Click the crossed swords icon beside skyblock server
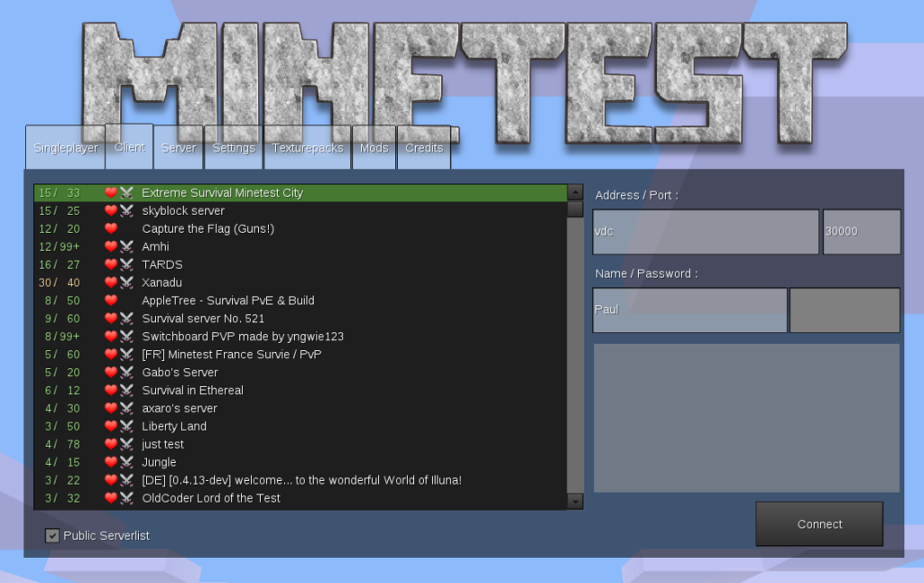The height and width of the screenshot is (583, 924). coord(126,210)
